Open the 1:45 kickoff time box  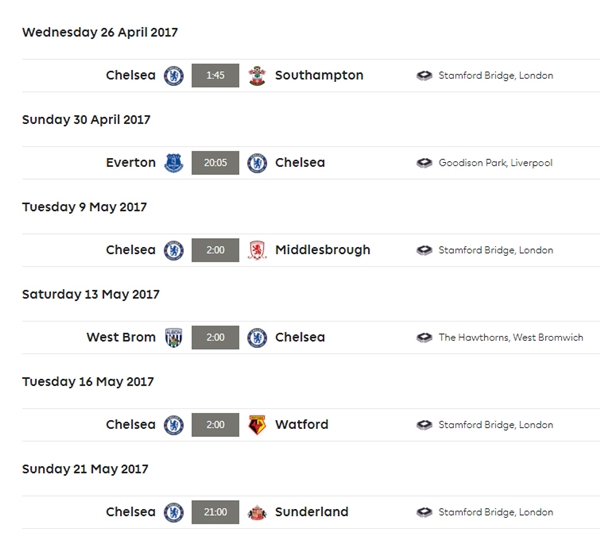215,75
